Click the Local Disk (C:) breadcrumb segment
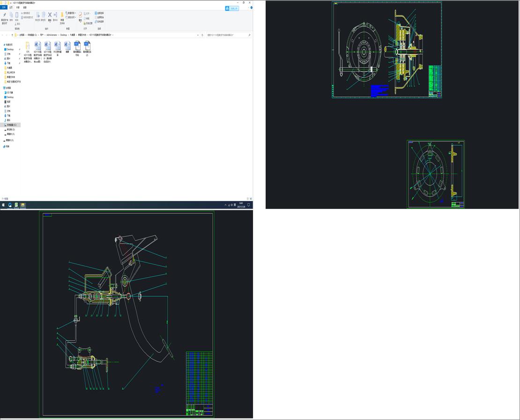The height and width of the screenshot is (420, 520). (x=32, y=35)
